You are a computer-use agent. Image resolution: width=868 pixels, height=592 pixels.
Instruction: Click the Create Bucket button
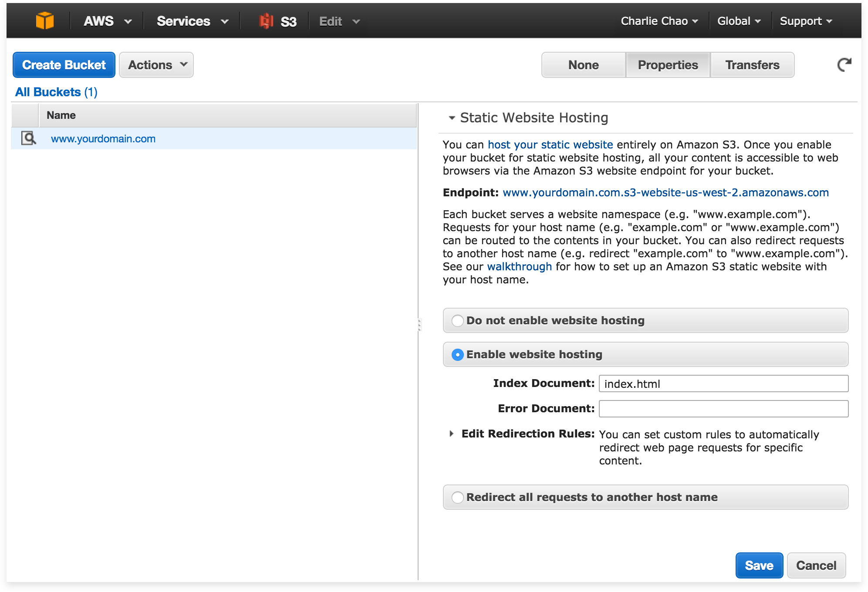pyautogui.click(x=64, y=65)
